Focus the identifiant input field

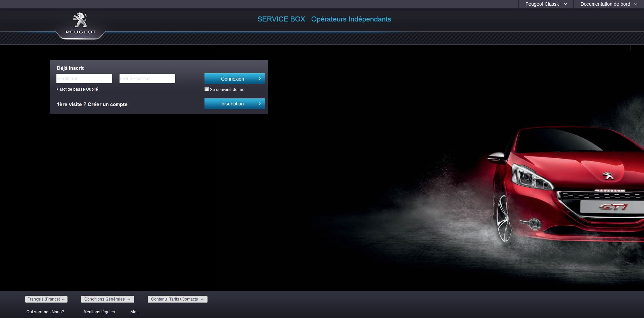[x=84, y=79]
